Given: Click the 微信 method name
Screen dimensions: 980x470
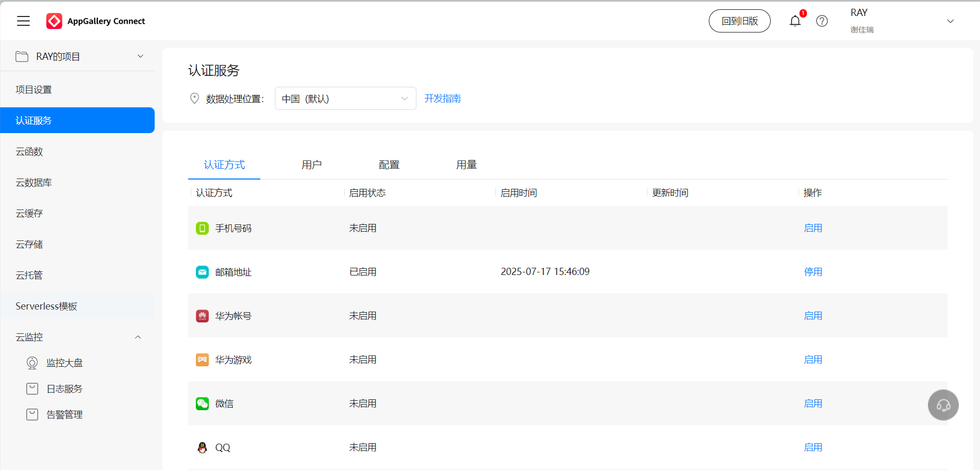Looking at the screenshot, I should tap(224, 403).
